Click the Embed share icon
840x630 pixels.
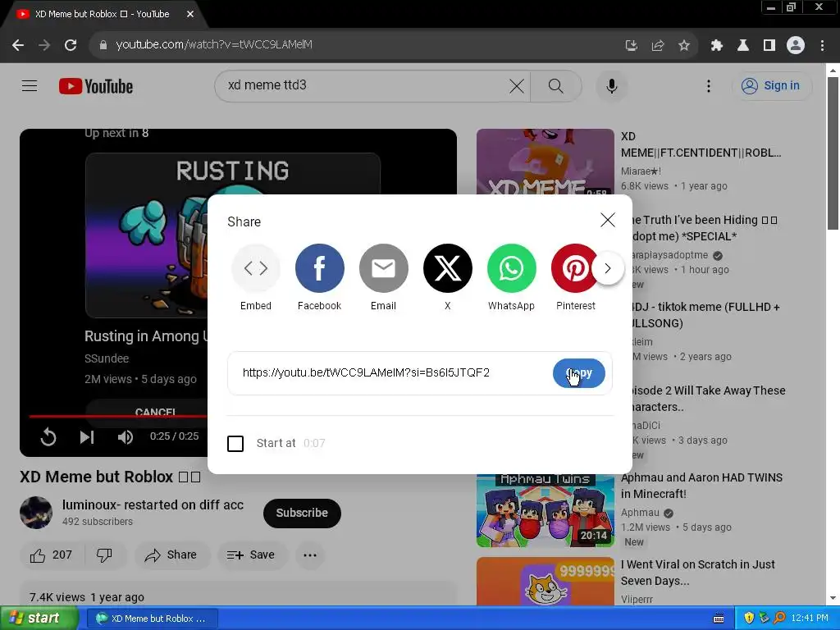tap(256, 268)
